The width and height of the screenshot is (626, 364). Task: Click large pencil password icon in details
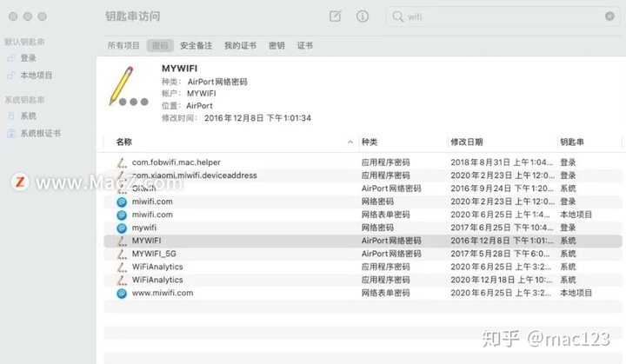click(128, 87)
